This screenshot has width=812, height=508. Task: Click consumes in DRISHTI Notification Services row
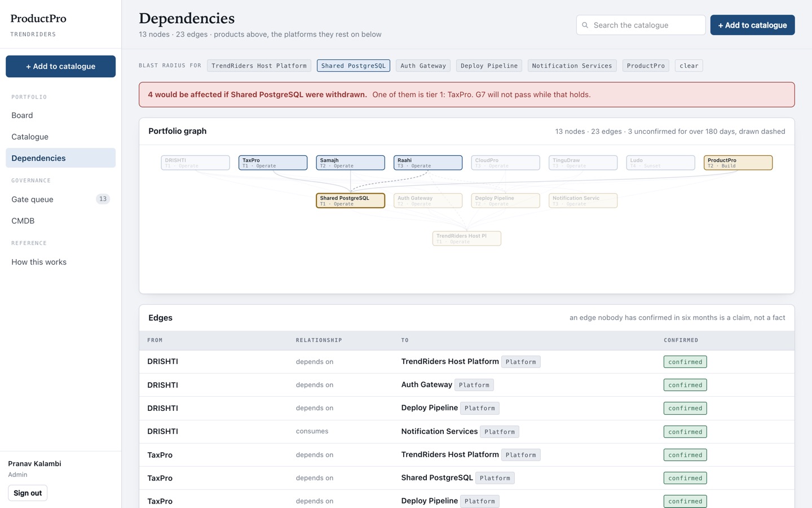pyautogui.click(x=312, y=431)
